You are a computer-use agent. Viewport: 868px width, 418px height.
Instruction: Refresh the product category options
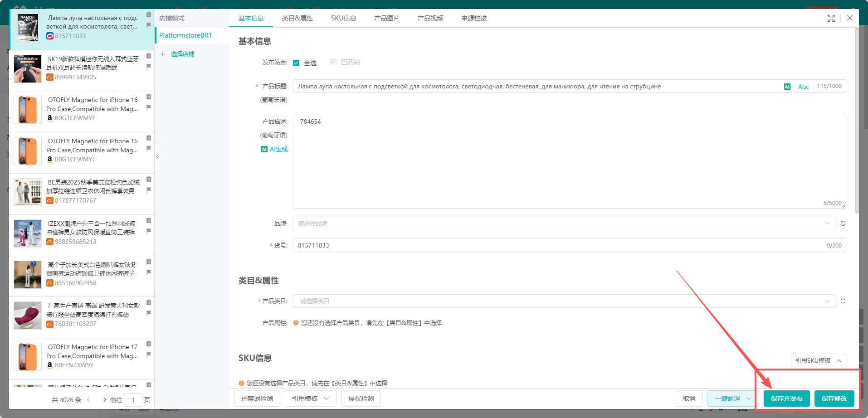coord(843,301)
